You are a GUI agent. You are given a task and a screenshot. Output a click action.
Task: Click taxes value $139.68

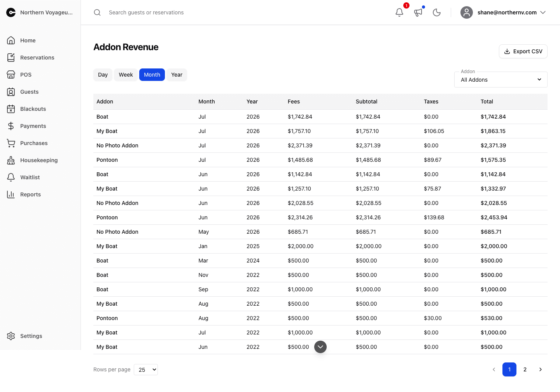pos(434,217)
